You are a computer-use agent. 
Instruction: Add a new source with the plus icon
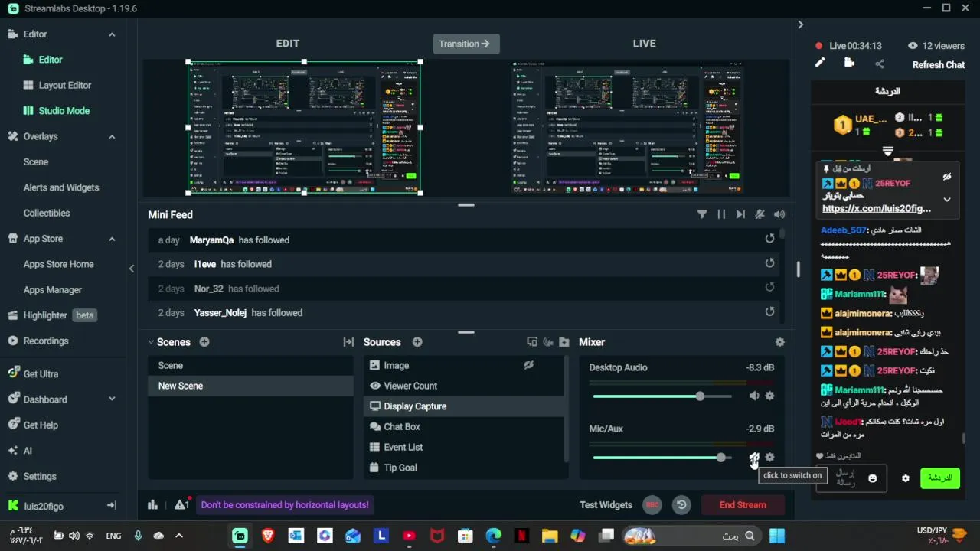pyautogui.click(x=417, y=342)
